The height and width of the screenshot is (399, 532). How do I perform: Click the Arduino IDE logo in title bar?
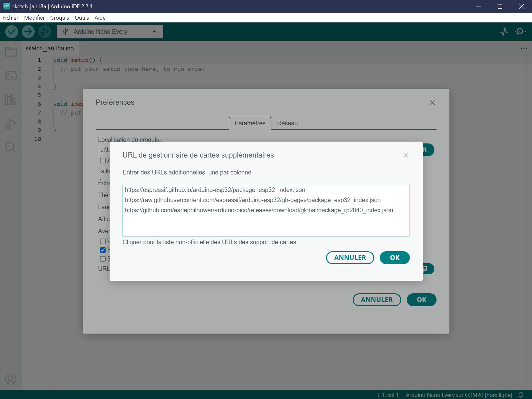click(x=6, y=6)
